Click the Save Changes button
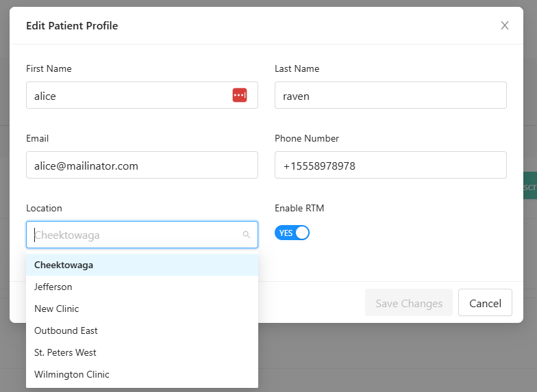 (409, 303)
